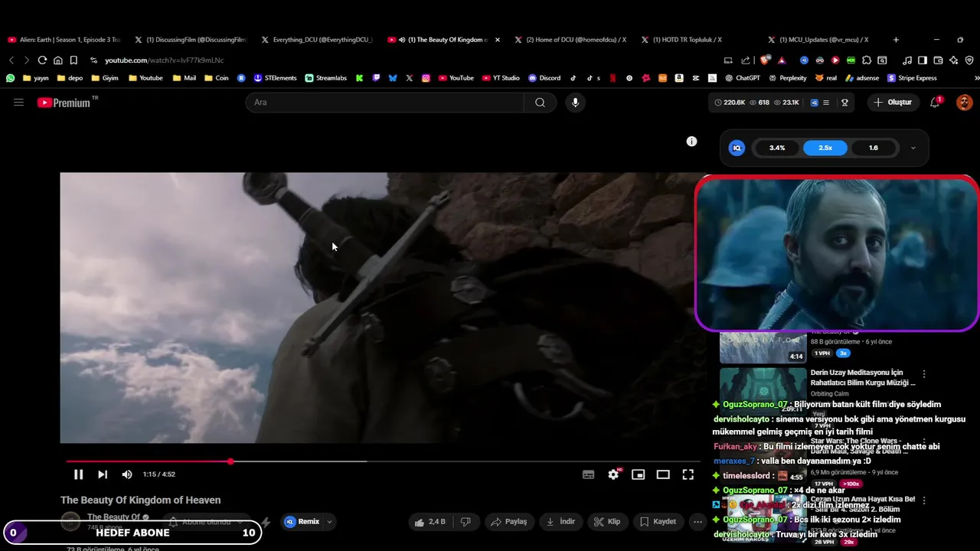The image size is (980, 551).
Task: Switch to Alien: Earth trailer tab
Action: point(64,40)
